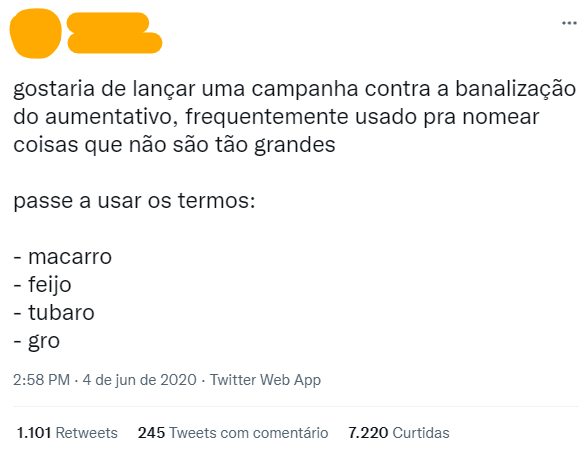The width and height of the screenshot is (585, 457).
Task: Click the 2:58 PM timestamp
Action: (x=41, y=380)
